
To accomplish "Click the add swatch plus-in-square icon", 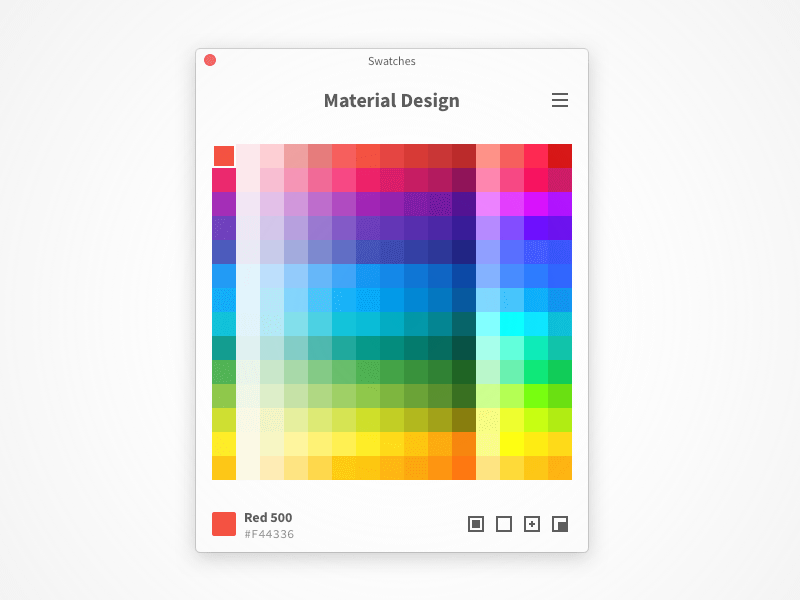I will coord(532,524).
